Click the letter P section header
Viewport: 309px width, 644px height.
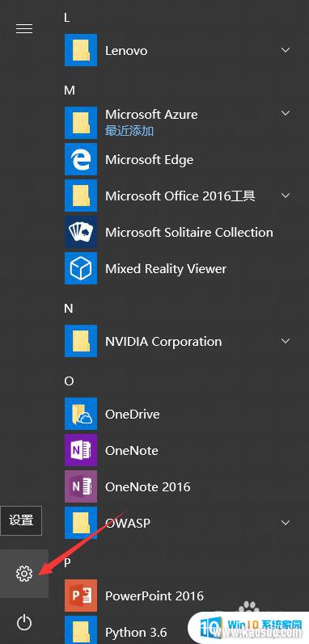coord(67,562)
